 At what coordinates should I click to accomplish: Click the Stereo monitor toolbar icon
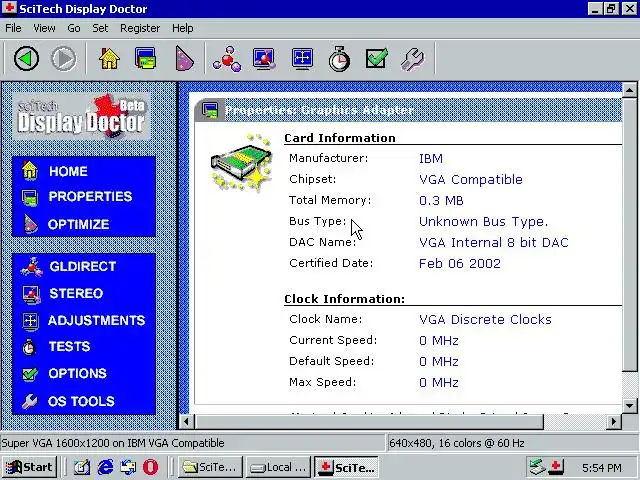[x=264, y=59]
